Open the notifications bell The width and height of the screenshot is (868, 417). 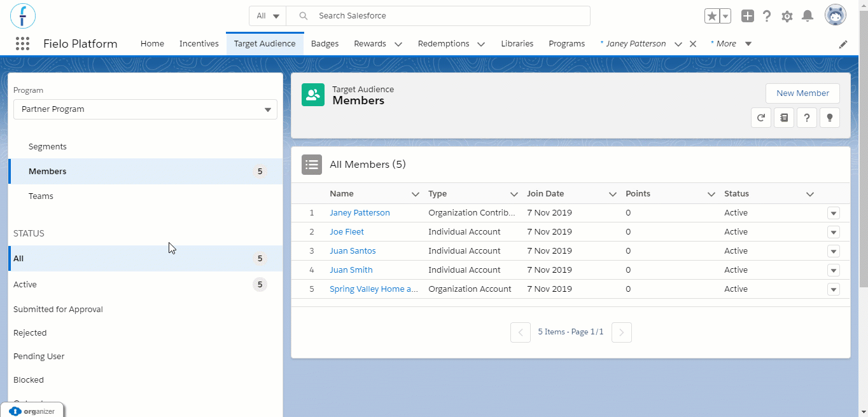pyautogui.click(x=807, y=16)
